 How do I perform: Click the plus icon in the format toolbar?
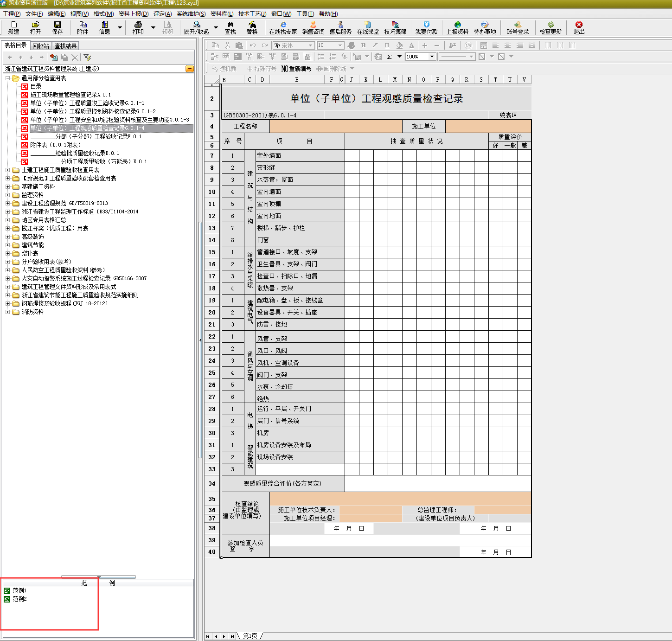pos(424,45)
